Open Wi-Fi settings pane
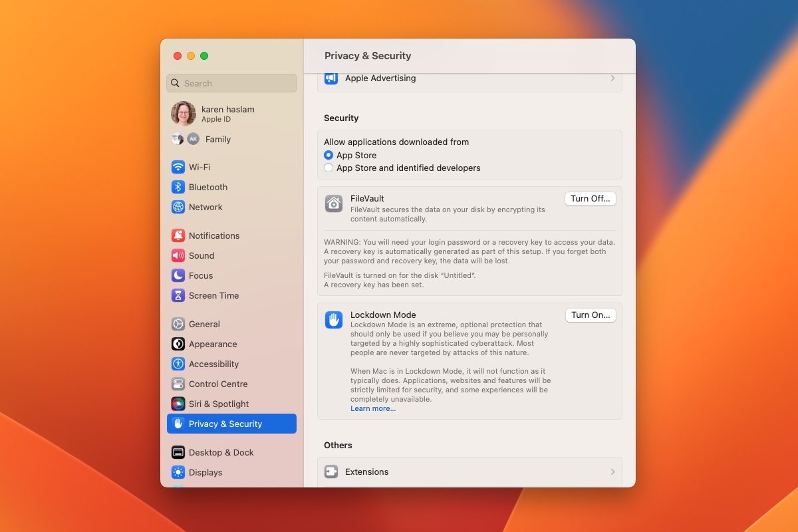The image size is (798, 532). tap(231, 167)
